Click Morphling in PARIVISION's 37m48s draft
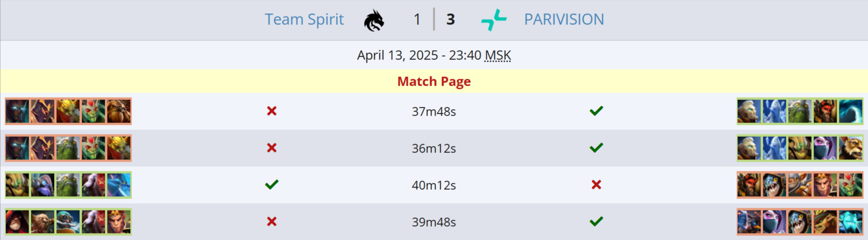The width and height of the screenshot is (868, 240). (x=850, y=111)
